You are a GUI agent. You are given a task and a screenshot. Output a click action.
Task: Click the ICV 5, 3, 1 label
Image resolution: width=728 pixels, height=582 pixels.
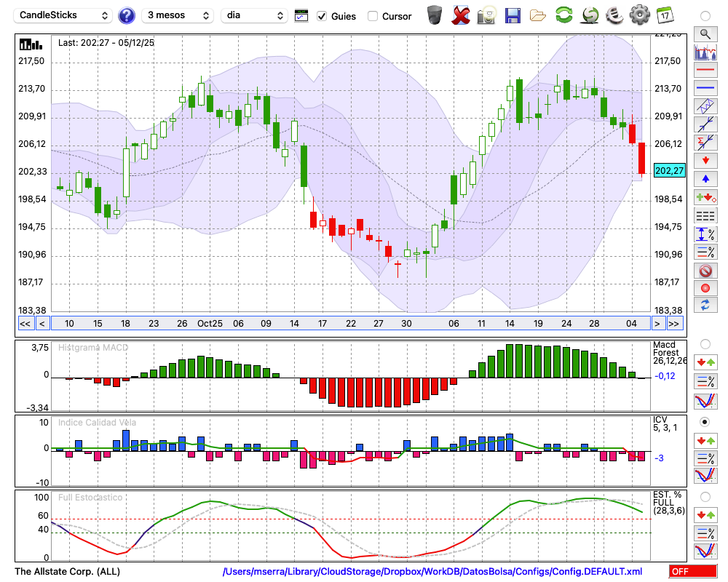pyautogui.click(x=665, y=423)
